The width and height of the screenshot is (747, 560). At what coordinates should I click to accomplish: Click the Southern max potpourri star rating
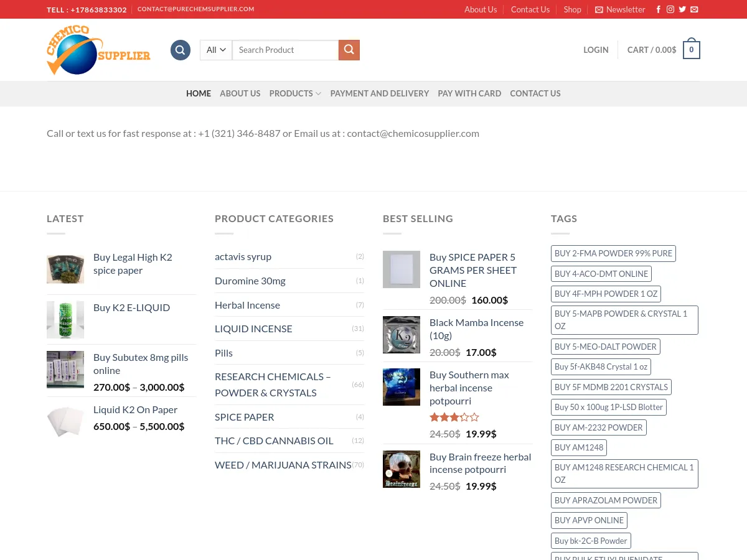tap(454, 417)
